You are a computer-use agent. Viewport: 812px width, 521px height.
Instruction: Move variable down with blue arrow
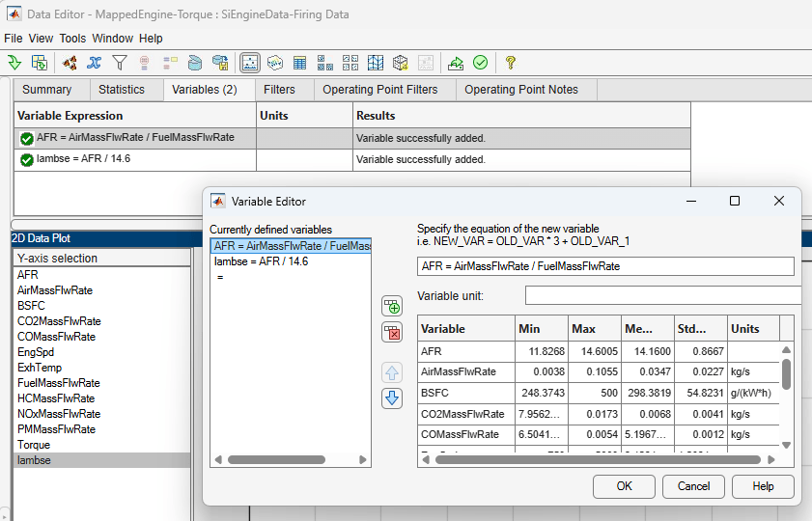(392, 398)
